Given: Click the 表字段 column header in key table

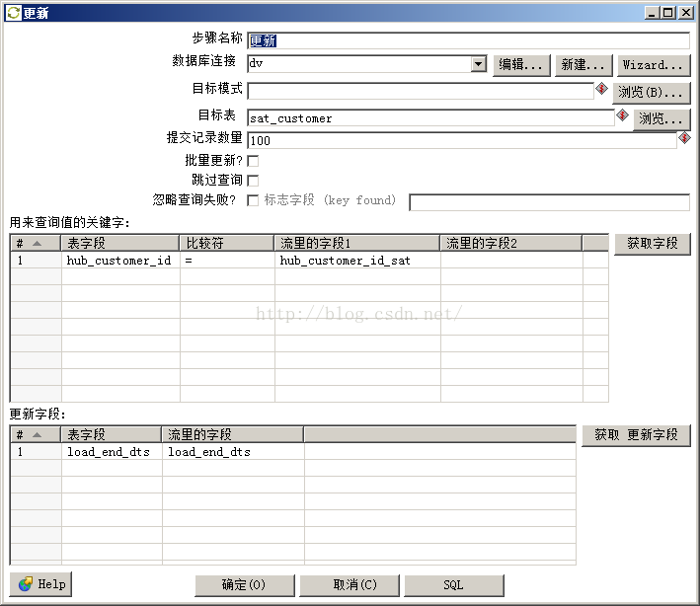Looking at the screenshot, I should pos(120,243).
